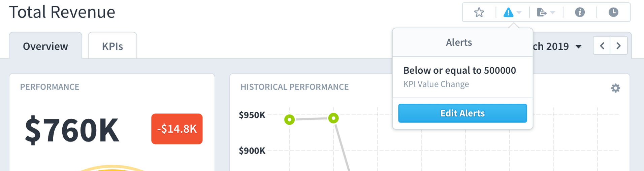Viewport: 644px width, 171px height.
Task: Click the blue alert triangle icon
Action: (508, 12)
